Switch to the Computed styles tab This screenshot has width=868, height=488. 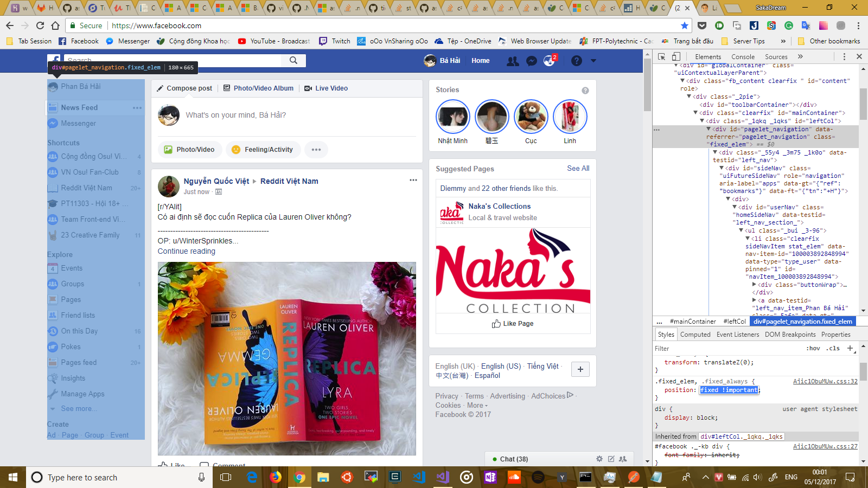pos(695,335)
